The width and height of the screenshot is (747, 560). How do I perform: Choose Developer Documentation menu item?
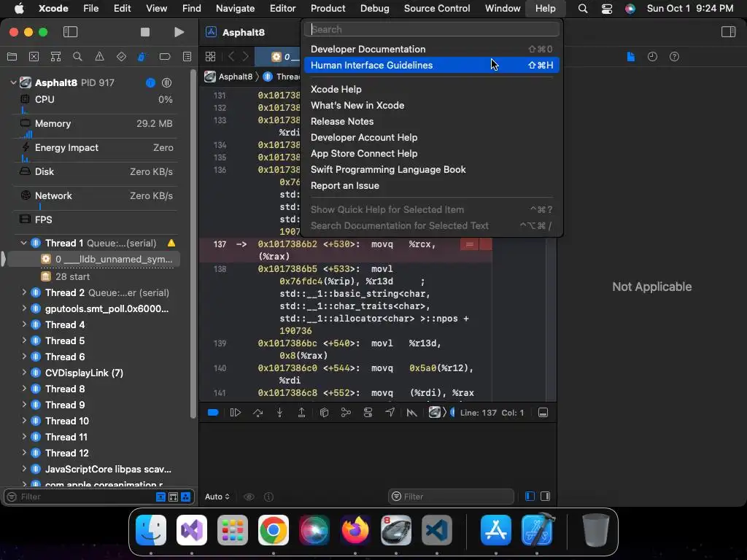coord(432,49)
